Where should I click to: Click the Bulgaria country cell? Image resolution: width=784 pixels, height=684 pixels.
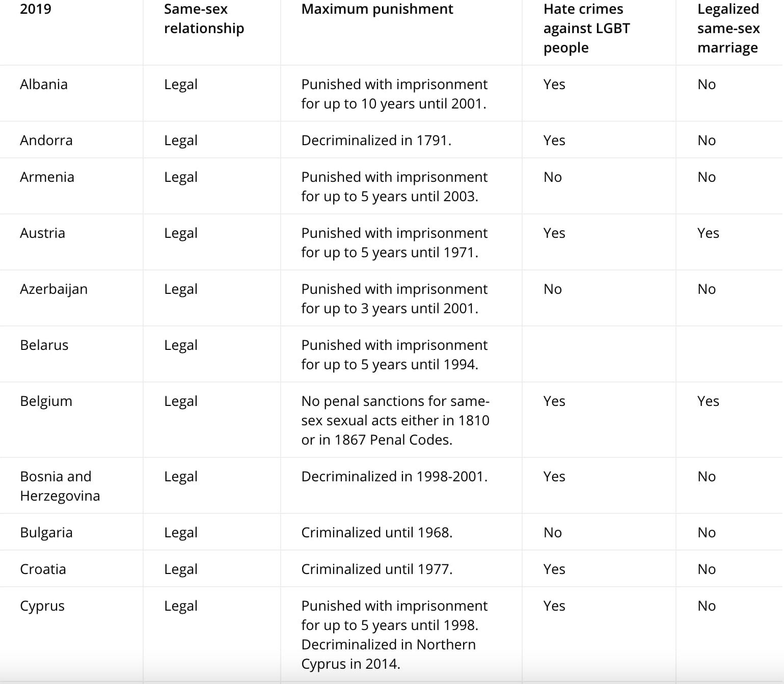(46, 533)
